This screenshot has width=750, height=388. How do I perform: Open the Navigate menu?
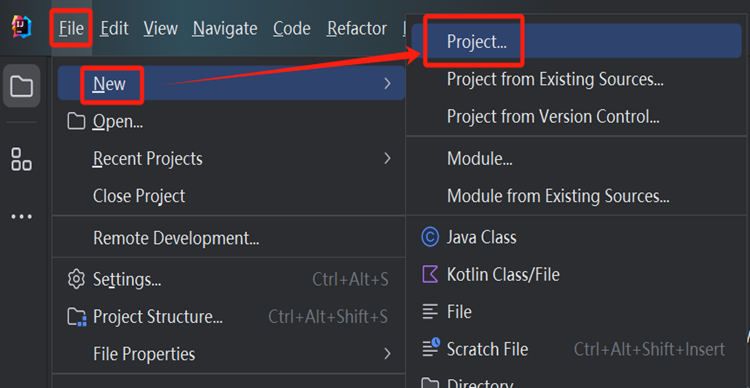click(x=225, y=29)
